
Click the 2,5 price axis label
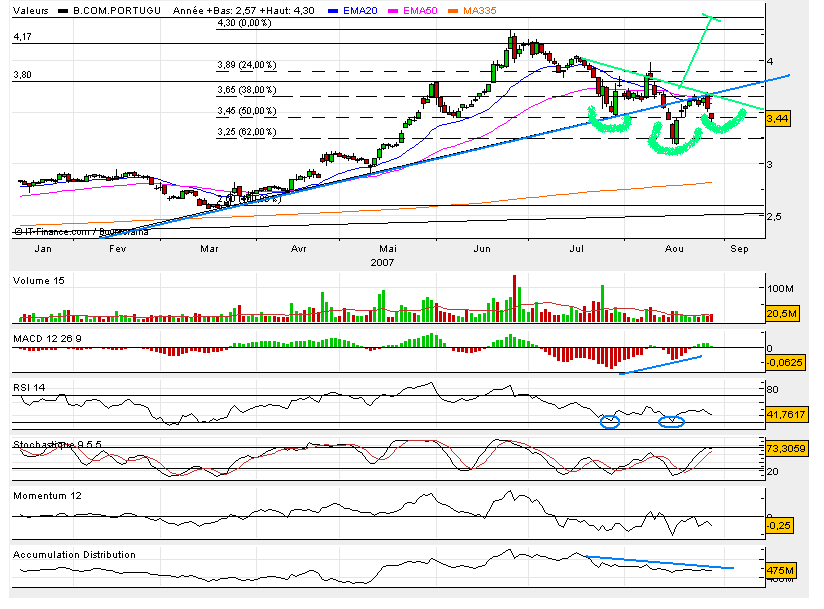774,217
